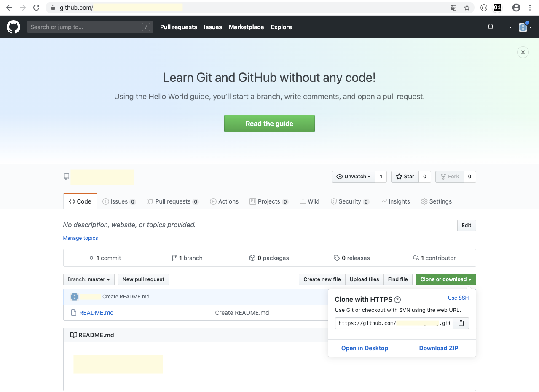Switch to the Actions tab
Image resolution: width=539 pixels, height=392 pixels.
[224, 201]
